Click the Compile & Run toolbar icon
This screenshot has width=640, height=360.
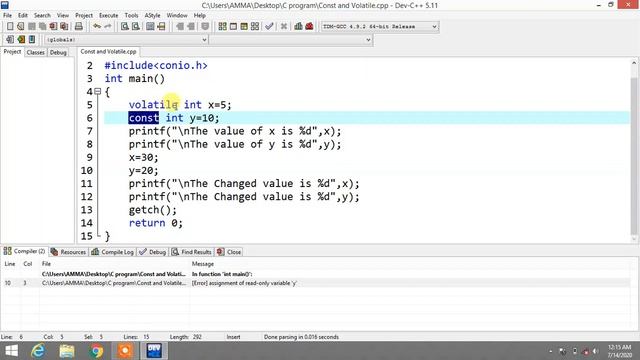[x=244, y=27]
